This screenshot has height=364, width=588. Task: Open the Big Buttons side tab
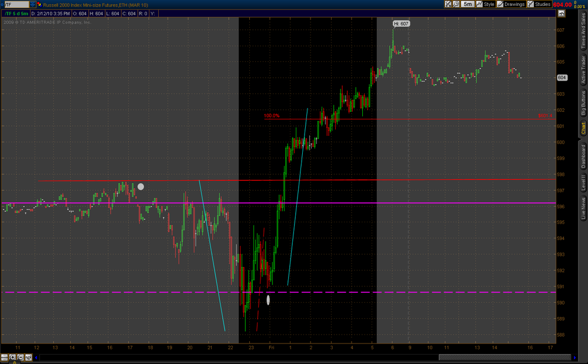(x=583, y=103)
